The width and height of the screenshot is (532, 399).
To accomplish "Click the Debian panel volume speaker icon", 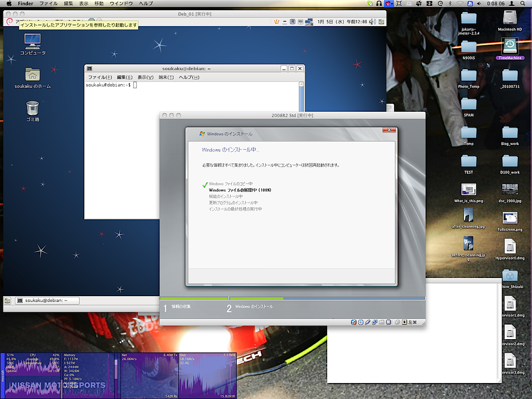I will tap(372, 21).
